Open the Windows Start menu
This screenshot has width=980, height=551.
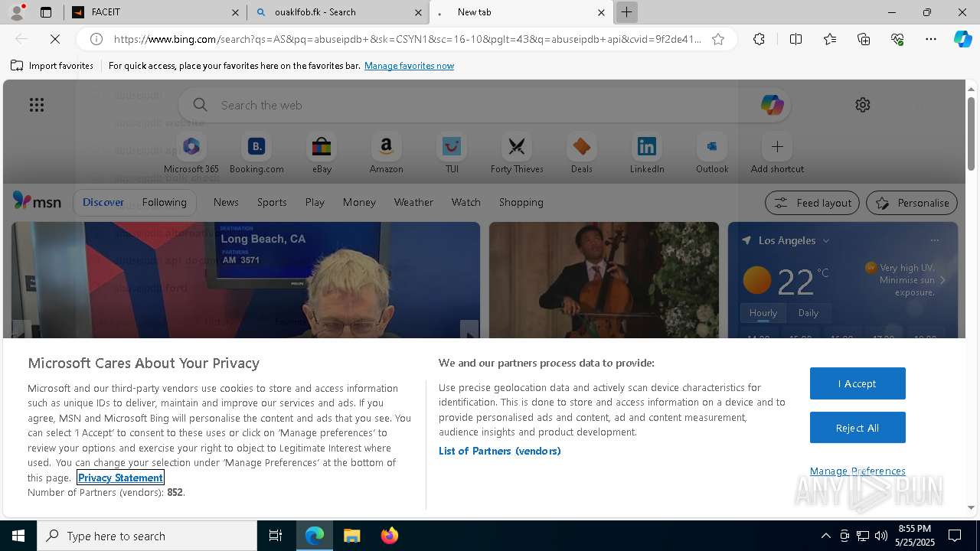pyautogui.click(x=18, y=536)
